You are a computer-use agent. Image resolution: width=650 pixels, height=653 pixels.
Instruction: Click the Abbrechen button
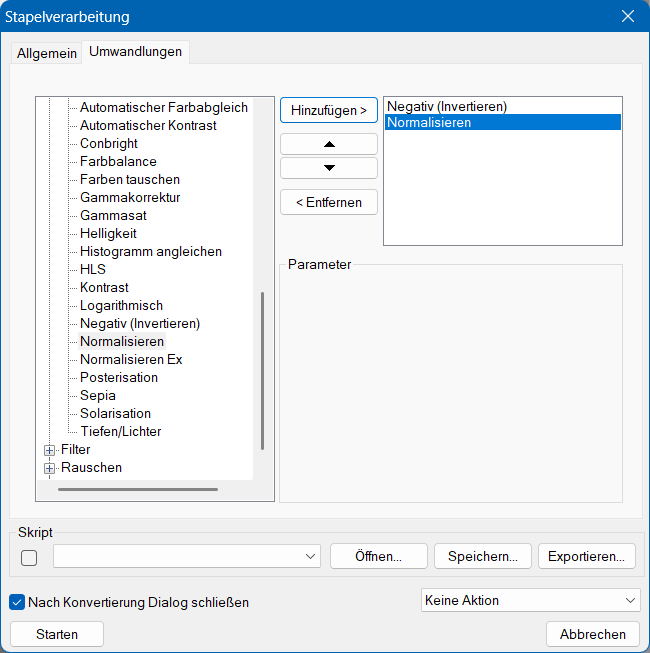[x=592, y=634]
